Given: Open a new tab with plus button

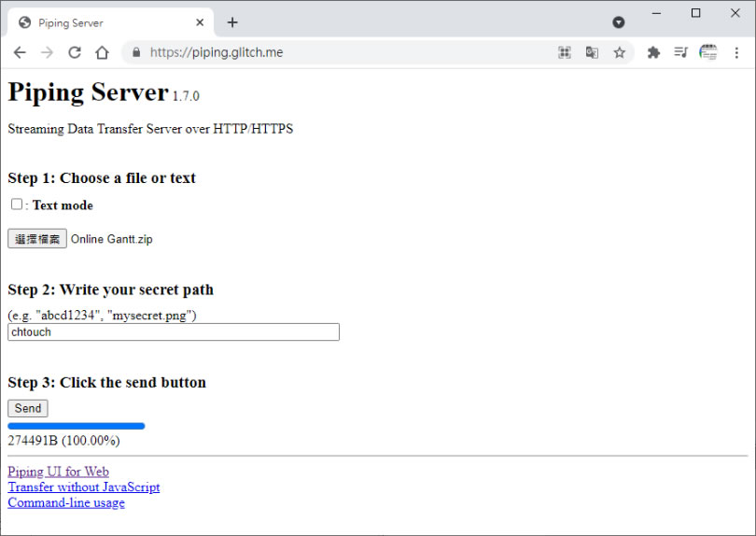Looking at the screenshot, I should click(x=232, y=22).
